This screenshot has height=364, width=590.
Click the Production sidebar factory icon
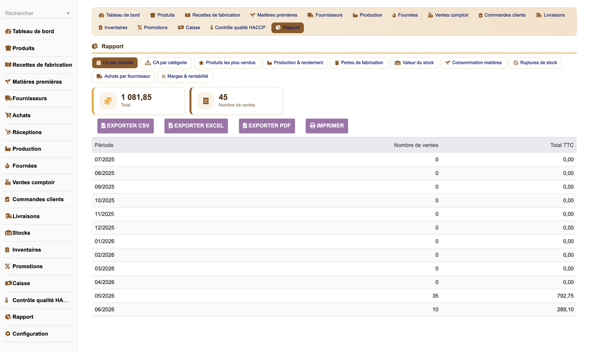tap(8, 149)
